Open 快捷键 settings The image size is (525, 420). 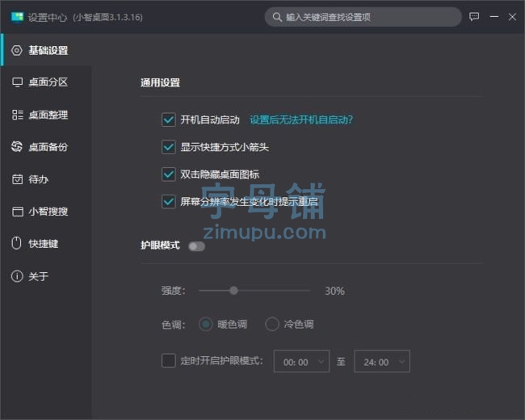[46, 243]
